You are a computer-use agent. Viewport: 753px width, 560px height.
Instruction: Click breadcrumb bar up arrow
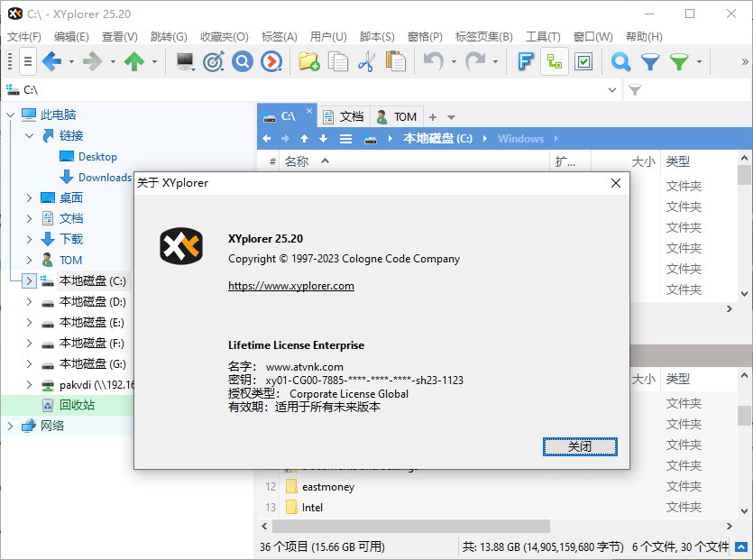pos(305,139)
